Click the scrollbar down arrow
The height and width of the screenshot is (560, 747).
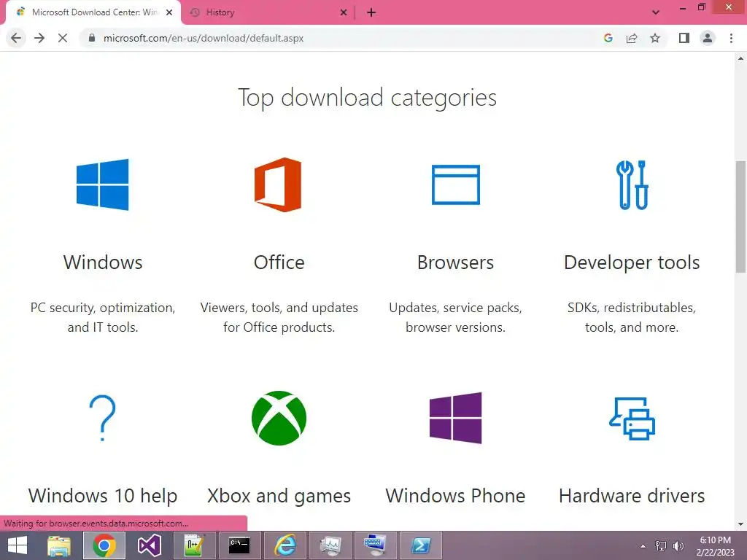[740, 524]
